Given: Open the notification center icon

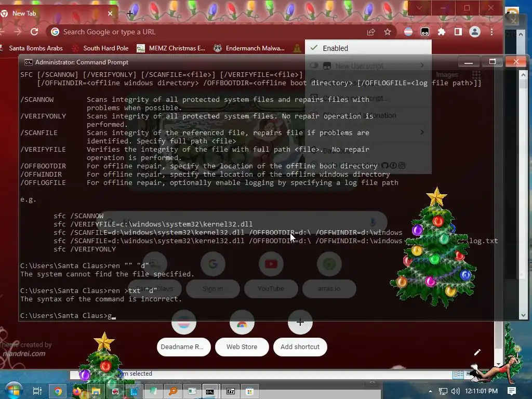Looking at the screenshot, I should coord(512,391).
